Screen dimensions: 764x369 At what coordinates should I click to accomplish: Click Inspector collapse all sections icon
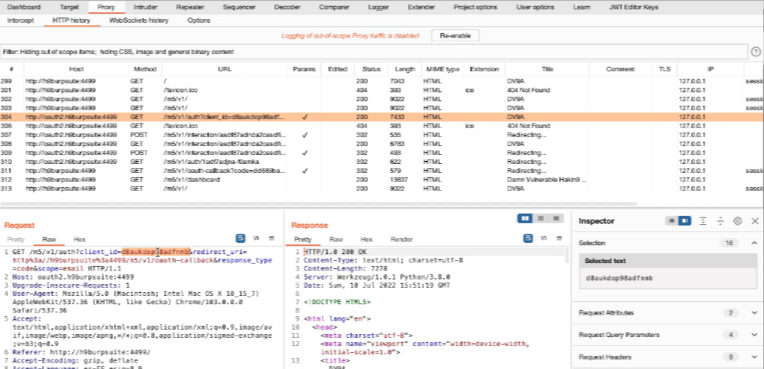pyautogui.click(x=720, y=221)
